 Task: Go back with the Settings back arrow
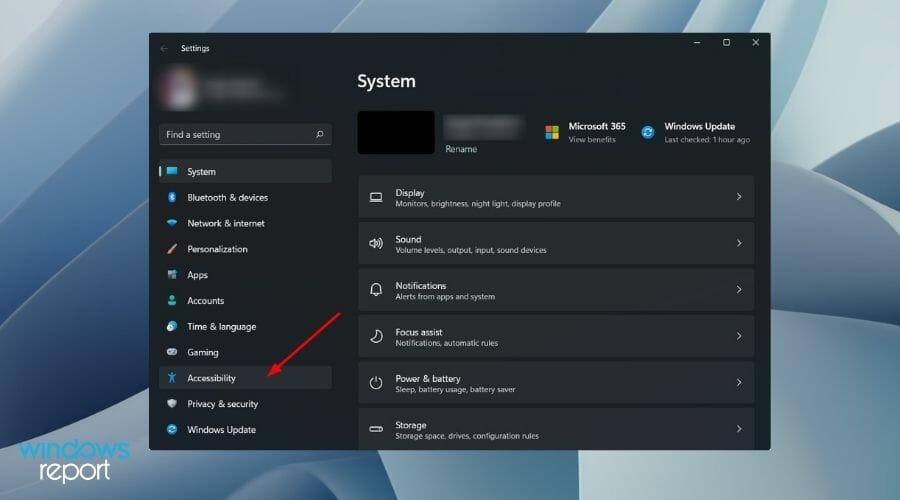[164, 48]
